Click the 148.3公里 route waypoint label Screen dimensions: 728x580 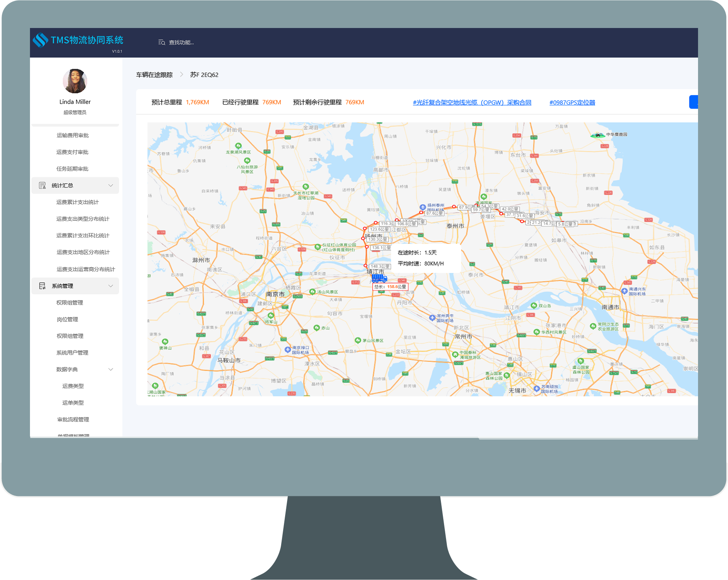click(381, 267)
